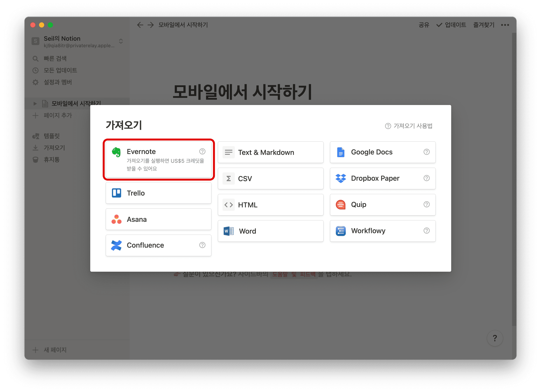Click Text & Markdown import option
Image resolution: width=541 pixels, height=392 pixels.
(x=270, y=152)
